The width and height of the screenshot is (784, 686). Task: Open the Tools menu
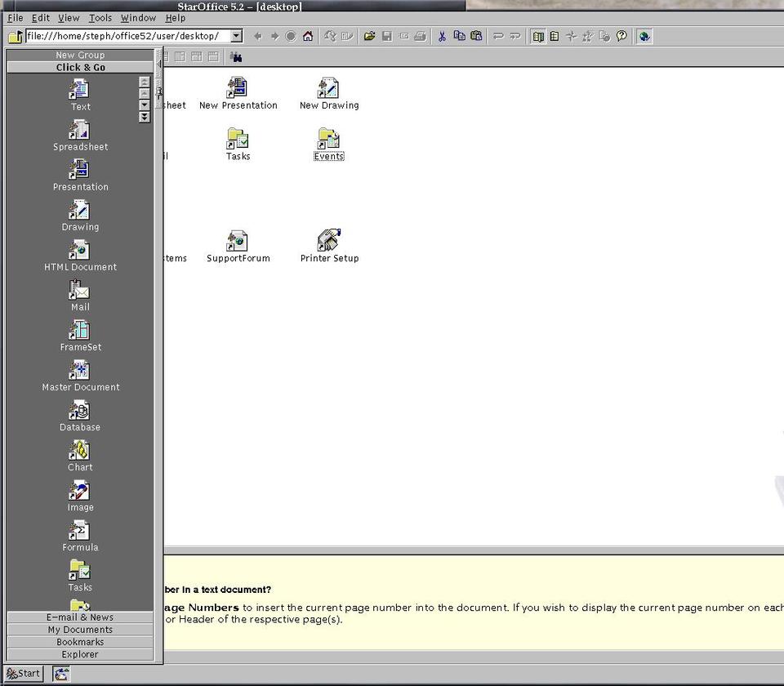(100, 18)
